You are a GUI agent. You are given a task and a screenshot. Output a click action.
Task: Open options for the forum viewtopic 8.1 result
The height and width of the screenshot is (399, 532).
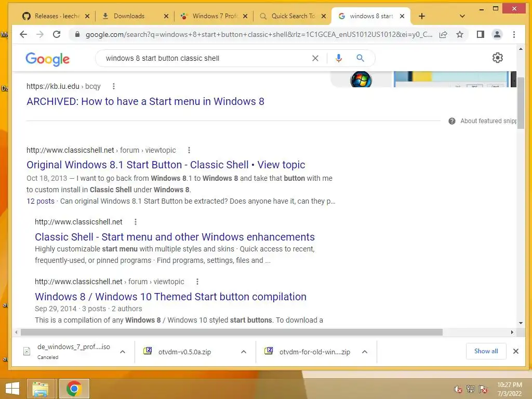[189, 150]
